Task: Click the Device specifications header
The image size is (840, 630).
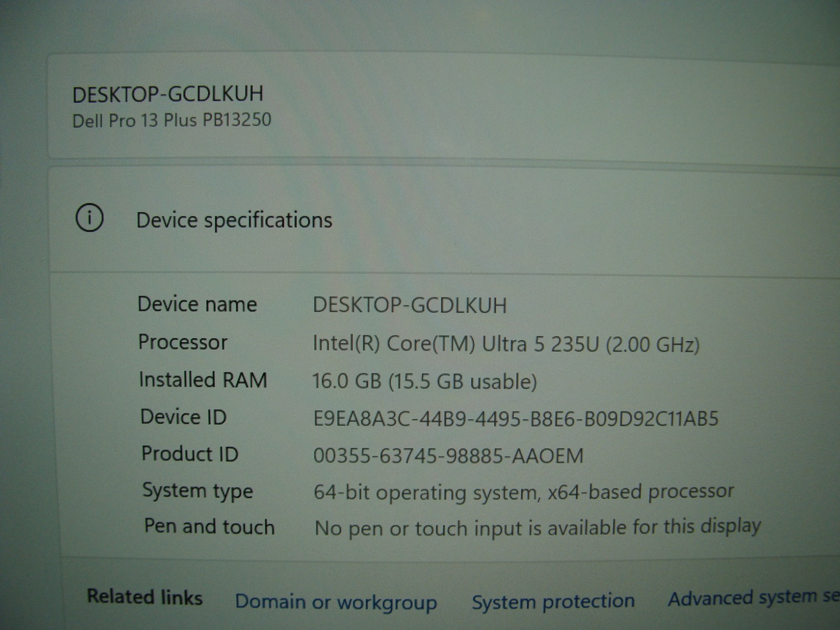Action: click(234, 220)
